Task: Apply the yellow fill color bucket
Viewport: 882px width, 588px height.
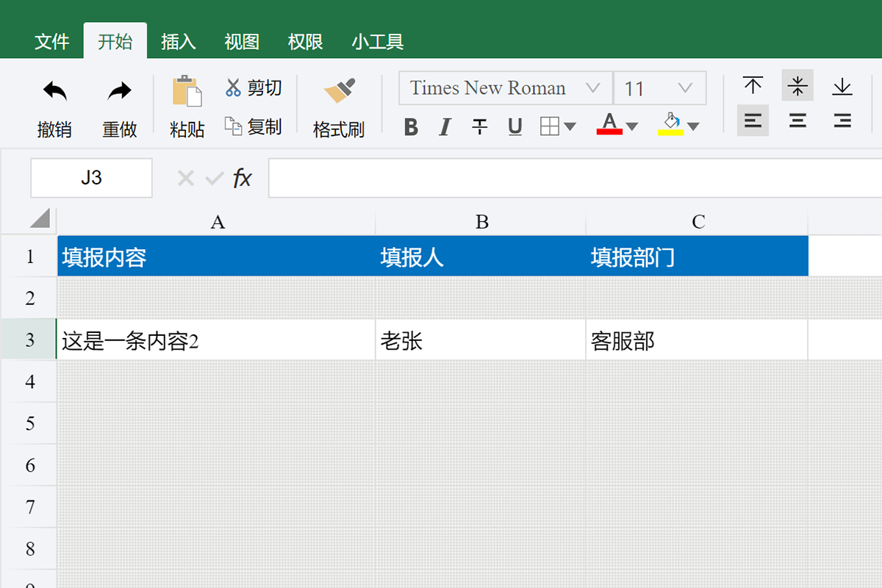Action: click(671, 123)
